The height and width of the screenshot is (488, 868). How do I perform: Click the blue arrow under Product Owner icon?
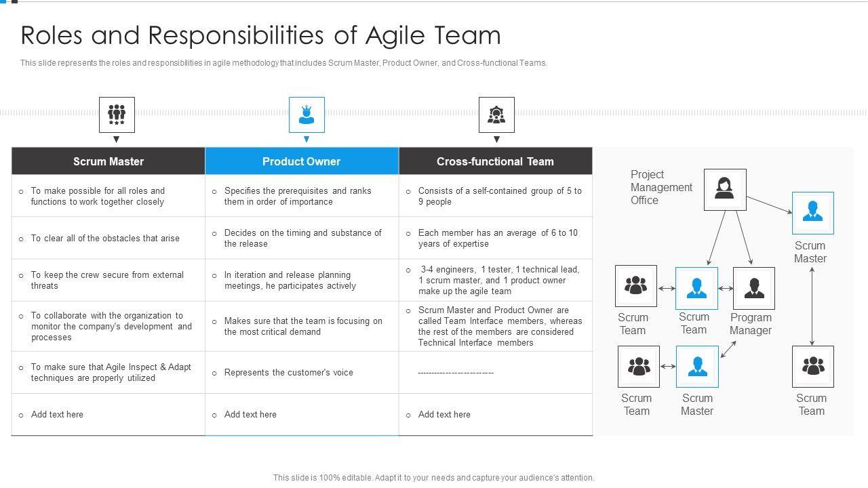pyautogui.click(x=307, y=140)
